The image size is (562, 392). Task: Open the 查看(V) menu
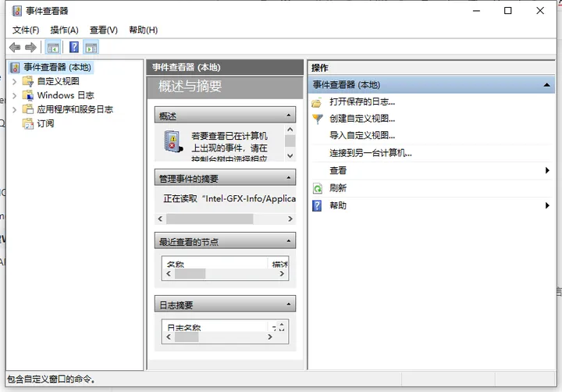pos(104,30)
